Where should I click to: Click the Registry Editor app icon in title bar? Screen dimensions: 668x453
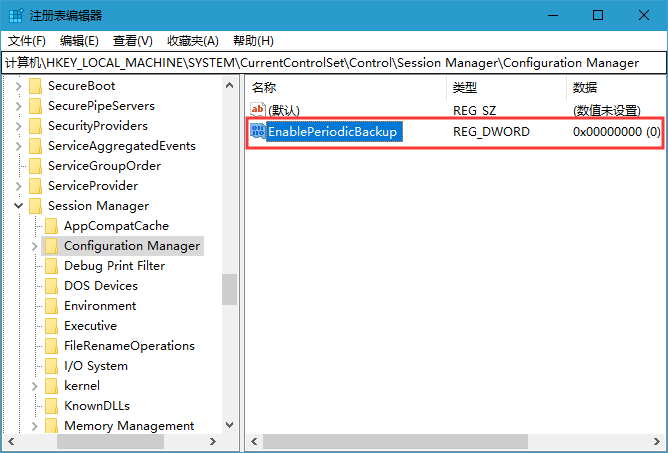tap(15, 15)
